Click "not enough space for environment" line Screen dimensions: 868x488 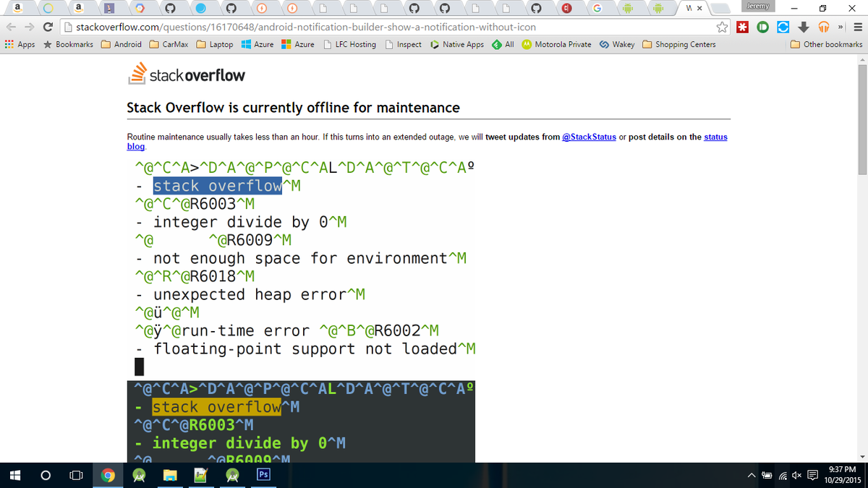299,258
